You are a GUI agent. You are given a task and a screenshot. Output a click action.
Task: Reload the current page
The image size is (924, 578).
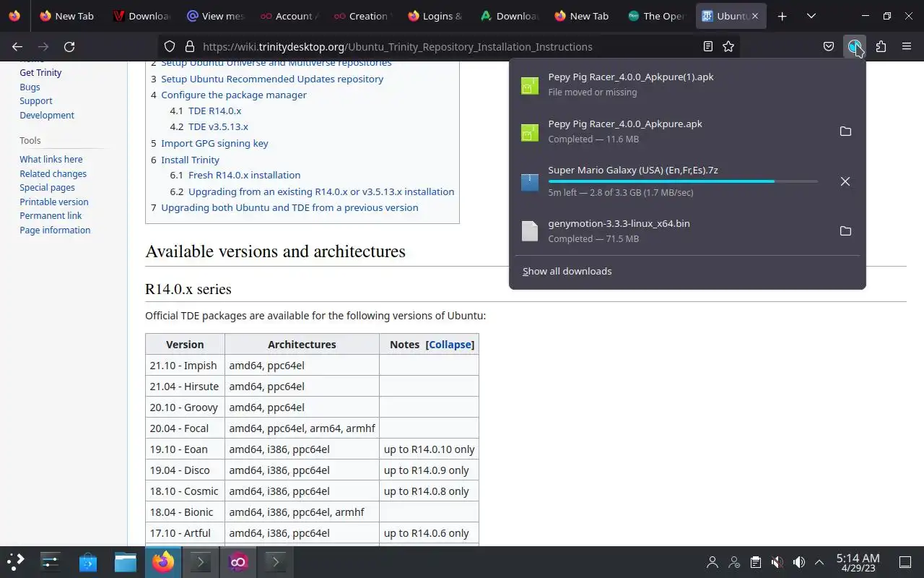click(x=69, y=46)
